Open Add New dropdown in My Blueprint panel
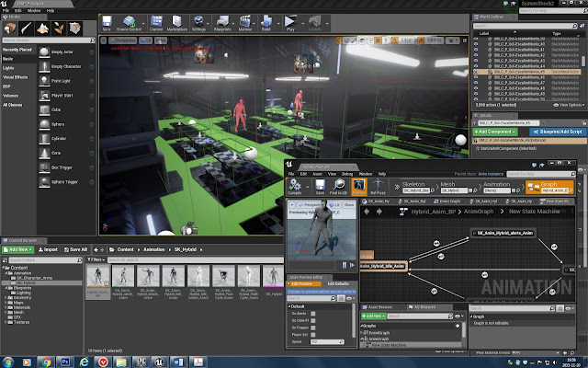The height and width of the screenshot is (368, 588). 373,316
